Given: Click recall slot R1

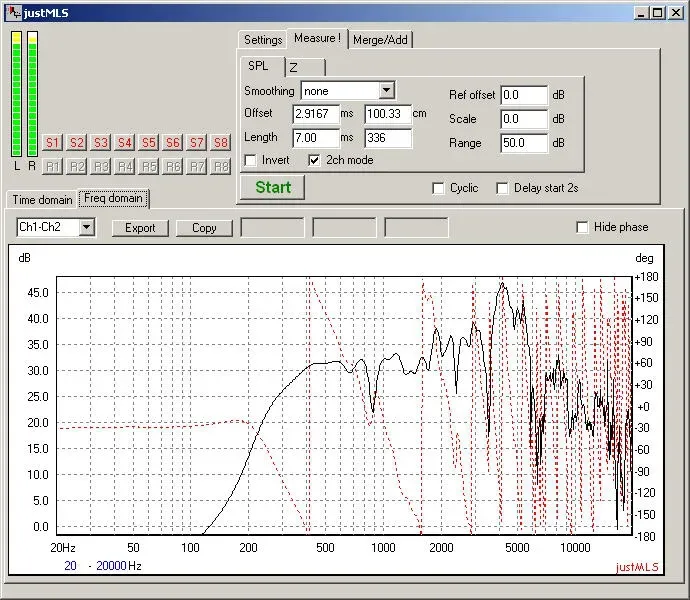Looking at the screenshot, I should click(52, 166).
